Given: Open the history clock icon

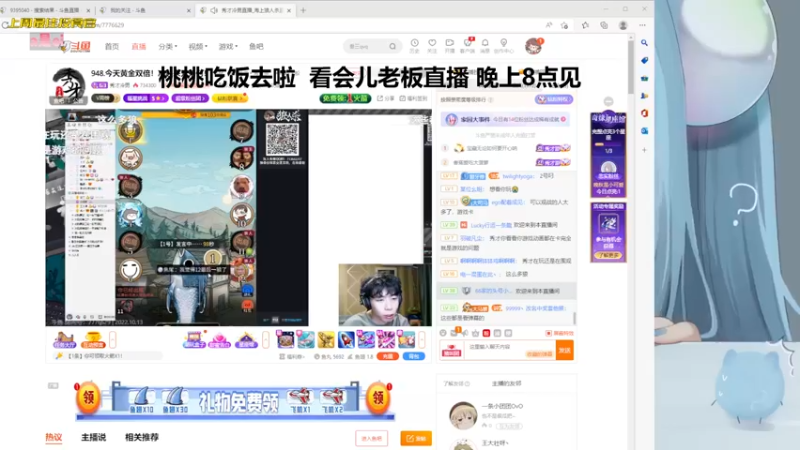Looking at the screenshot, I should pos(414,45).
